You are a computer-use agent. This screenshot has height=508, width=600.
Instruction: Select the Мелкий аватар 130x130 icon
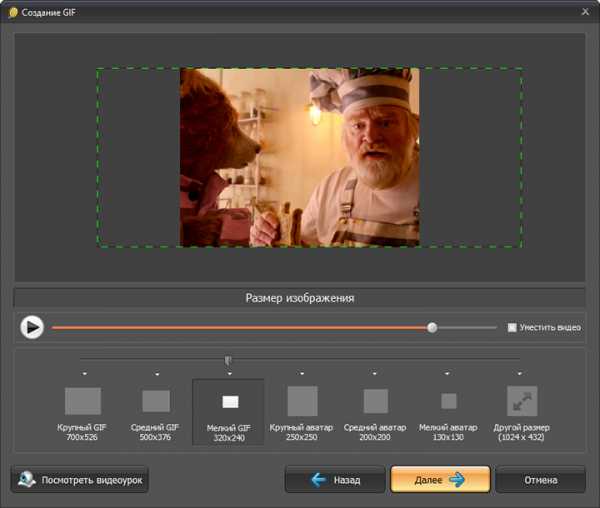click(448, 401)
